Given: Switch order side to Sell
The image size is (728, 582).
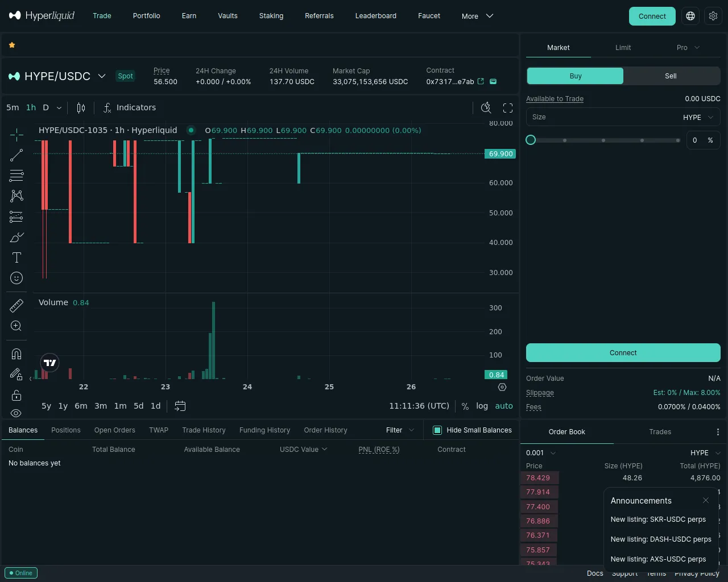Looking at the screenshot, I should (x=671, y=76).
